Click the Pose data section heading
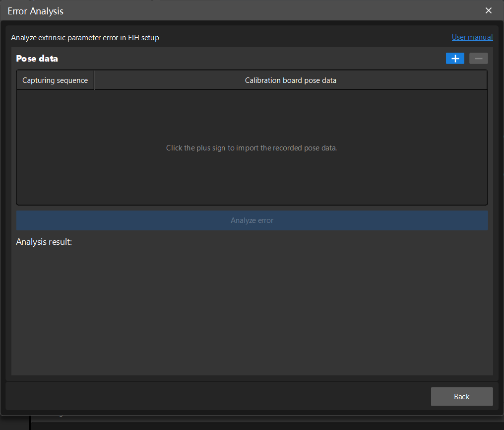The image size is (504, 430). [x=37, y=58]
